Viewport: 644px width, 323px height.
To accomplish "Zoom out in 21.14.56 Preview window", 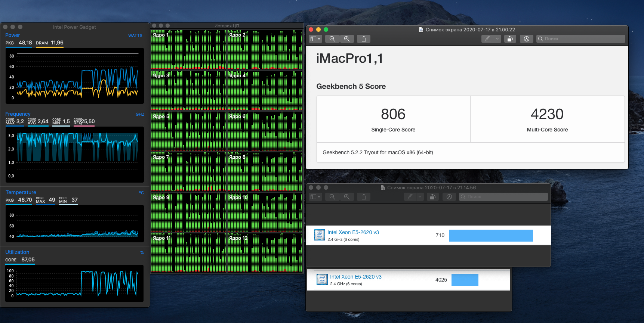I will 332,197.
